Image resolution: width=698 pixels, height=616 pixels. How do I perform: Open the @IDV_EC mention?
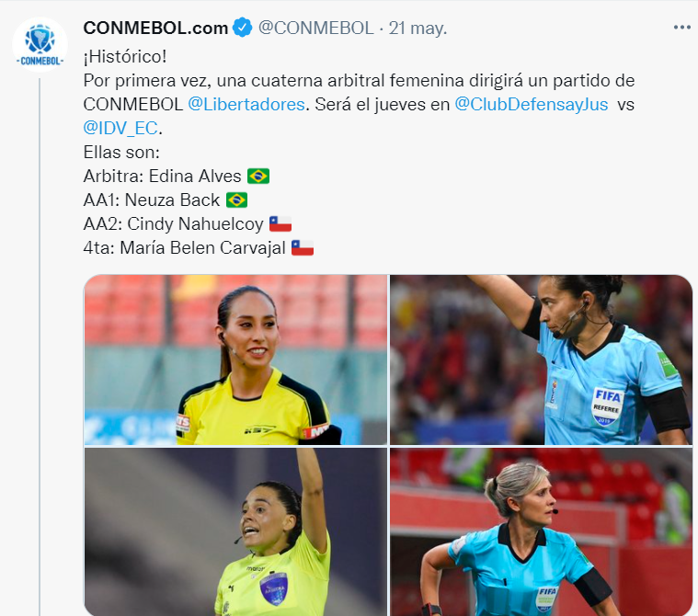120,128
